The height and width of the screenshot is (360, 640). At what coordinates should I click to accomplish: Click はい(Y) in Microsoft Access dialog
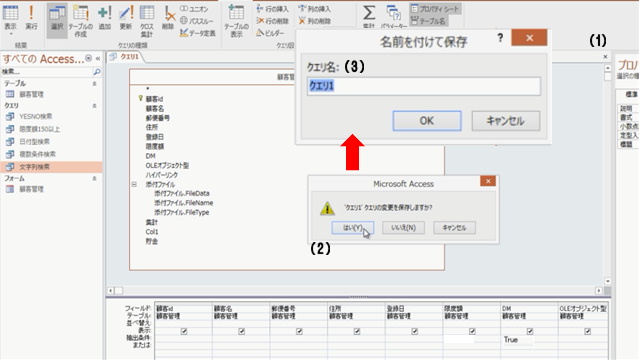[353, 228]
